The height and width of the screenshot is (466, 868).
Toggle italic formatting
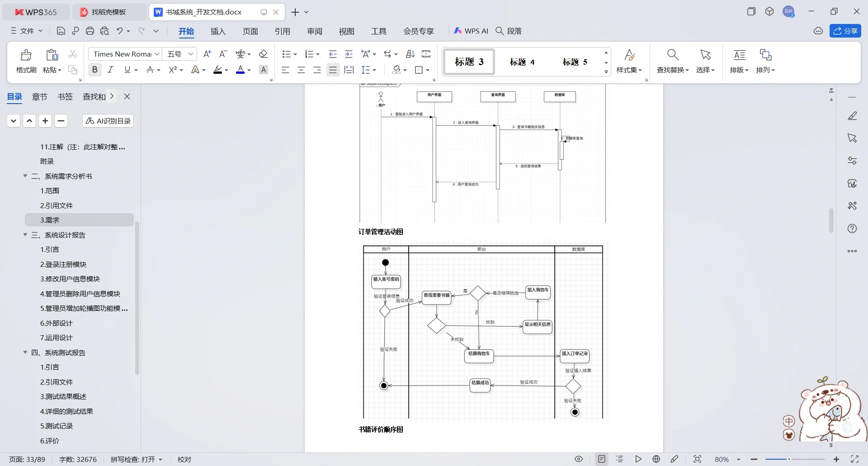pyautogui.click(x=110, y=69)
